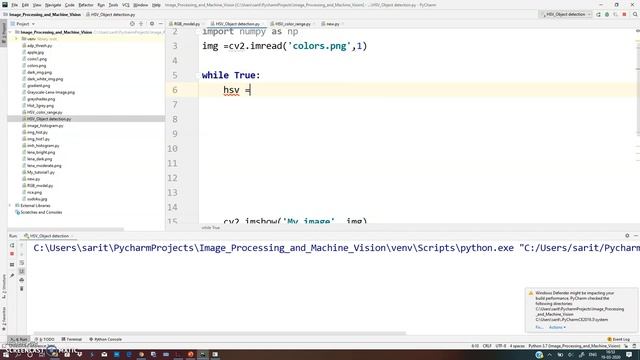Toggle scroll to end icon in Run panel

click(22, 271)
